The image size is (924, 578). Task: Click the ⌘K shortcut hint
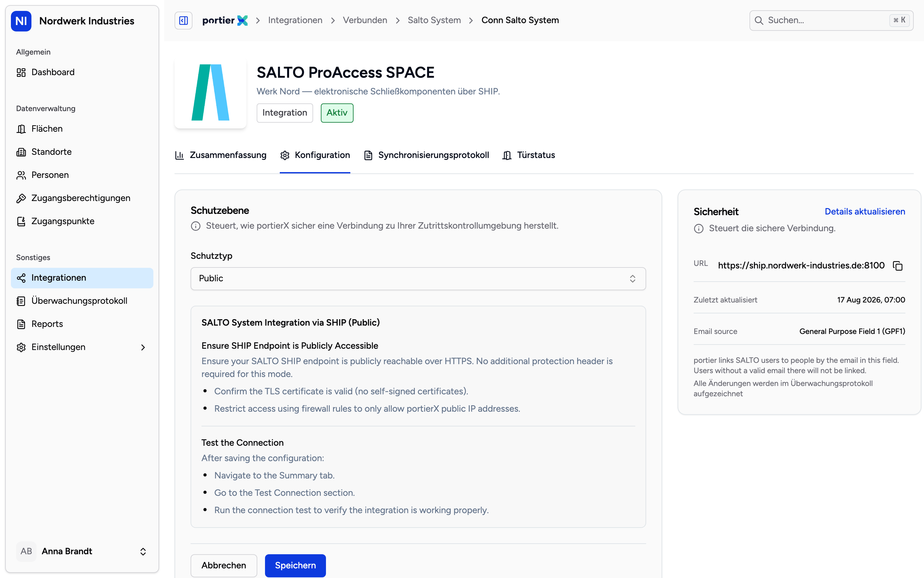click(x=899, y=20)
